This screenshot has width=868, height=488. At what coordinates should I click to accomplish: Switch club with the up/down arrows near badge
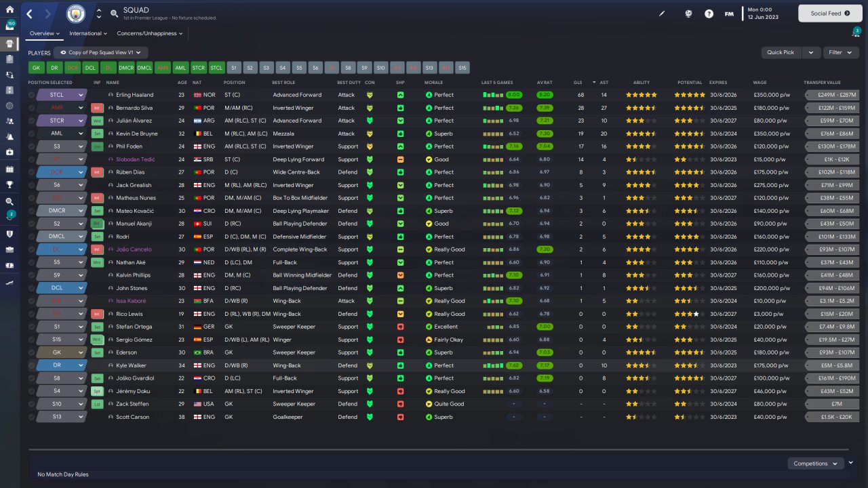tap(99, 14)
